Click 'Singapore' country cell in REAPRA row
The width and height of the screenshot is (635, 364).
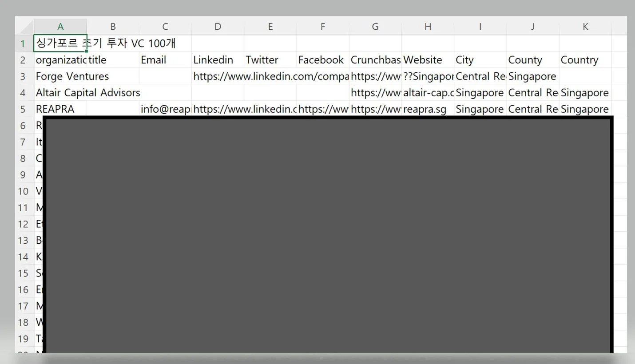[x=585, y=109]
